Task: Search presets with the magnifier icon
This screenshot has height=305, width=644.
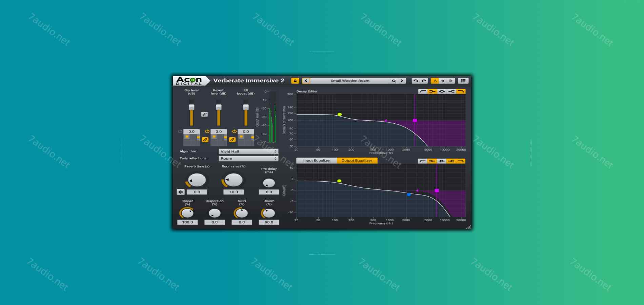Action: point(394,81)
